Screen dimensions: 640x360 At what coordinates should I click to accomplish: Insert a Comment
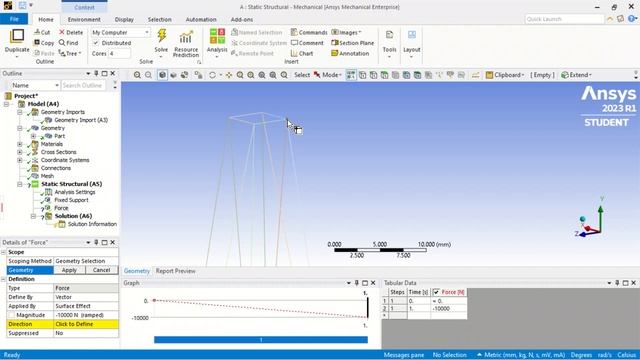(307, 43)
